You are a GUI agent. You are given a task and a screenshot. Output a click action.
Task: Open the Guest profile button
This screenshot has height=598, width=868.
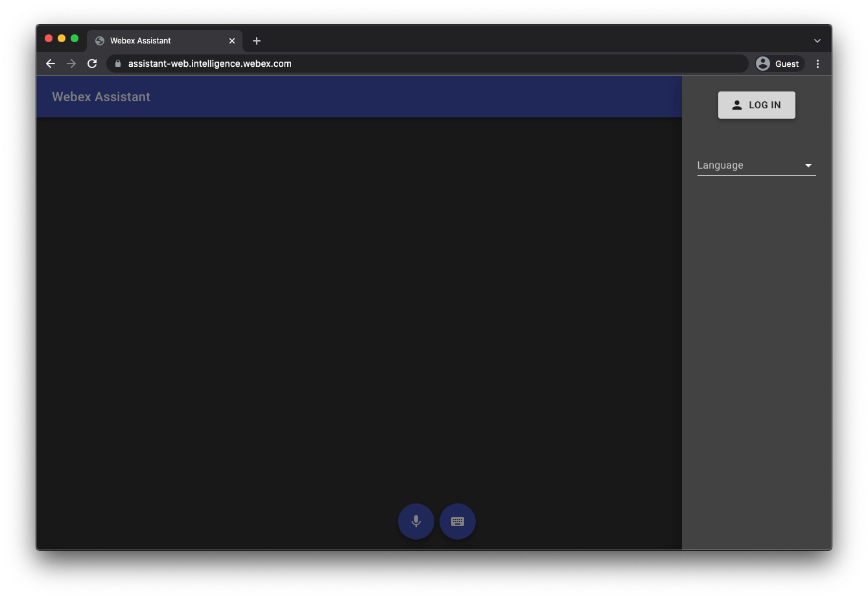click(x=779, y=64)
